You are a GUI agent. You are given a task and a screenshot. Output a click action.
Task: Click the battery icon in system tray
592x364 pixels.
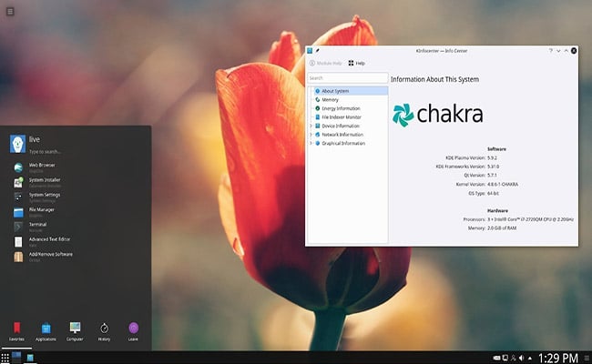point(496,358)
